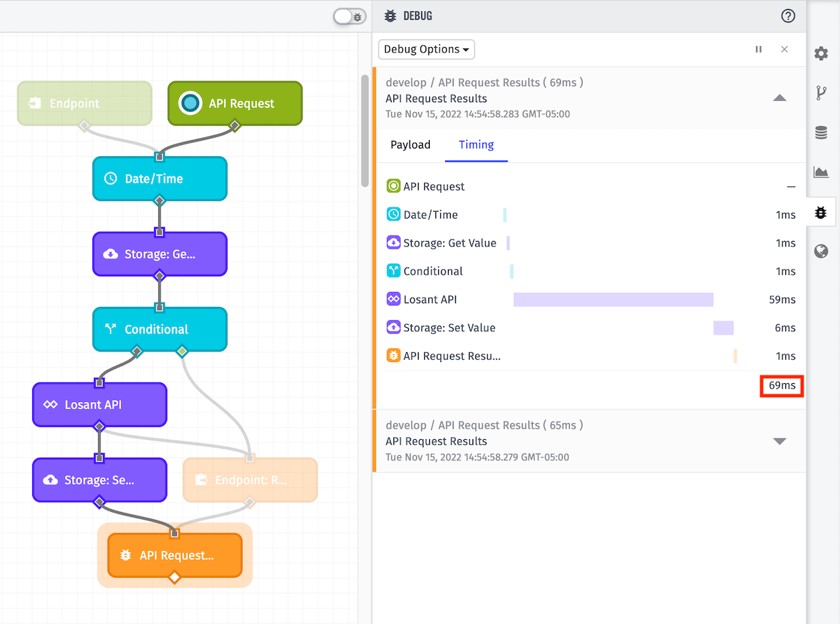
Task: Open the settings gear sidebar tab
Action: point(821,53)
